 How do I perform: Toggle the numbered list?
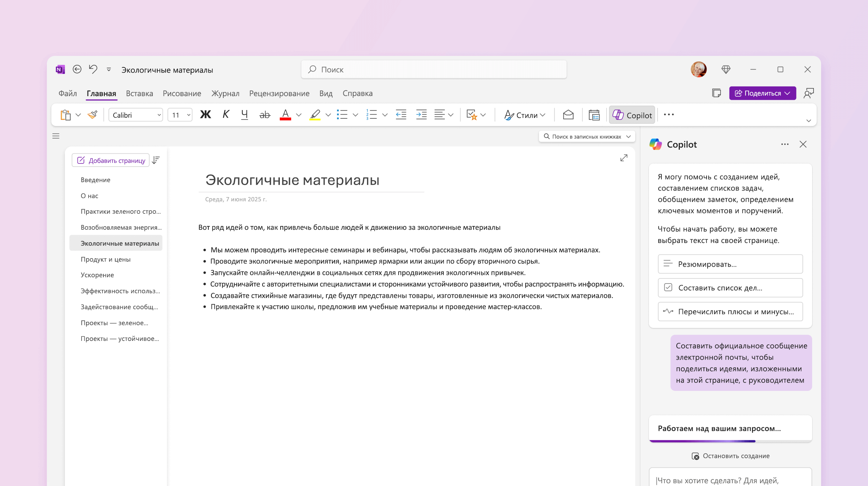[372, 115]
